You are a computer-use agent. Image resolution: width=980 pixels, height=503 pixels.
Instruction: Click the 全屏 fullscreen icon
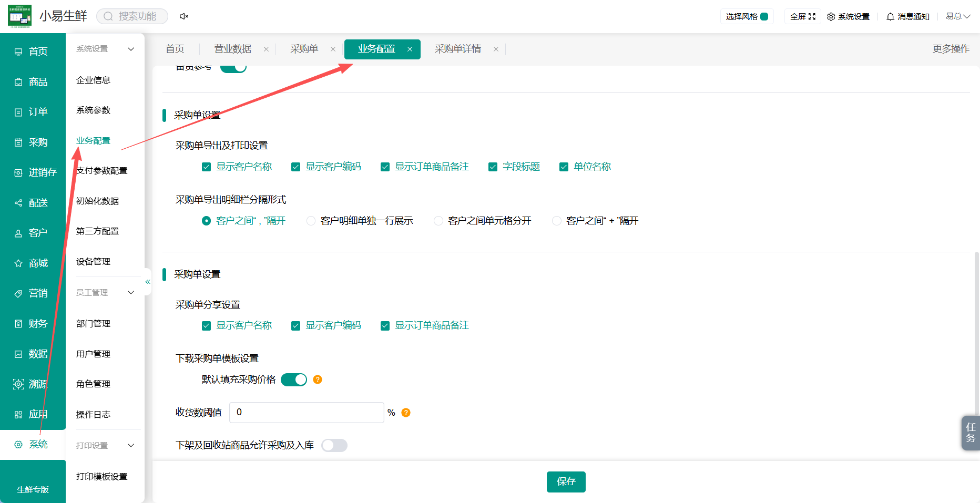812,16
